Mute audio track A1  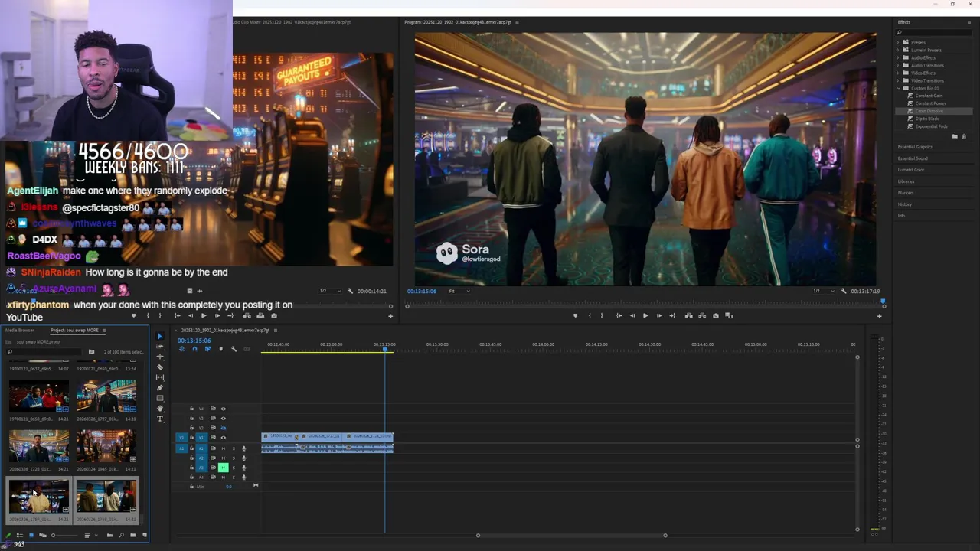[x=224, y=448]
